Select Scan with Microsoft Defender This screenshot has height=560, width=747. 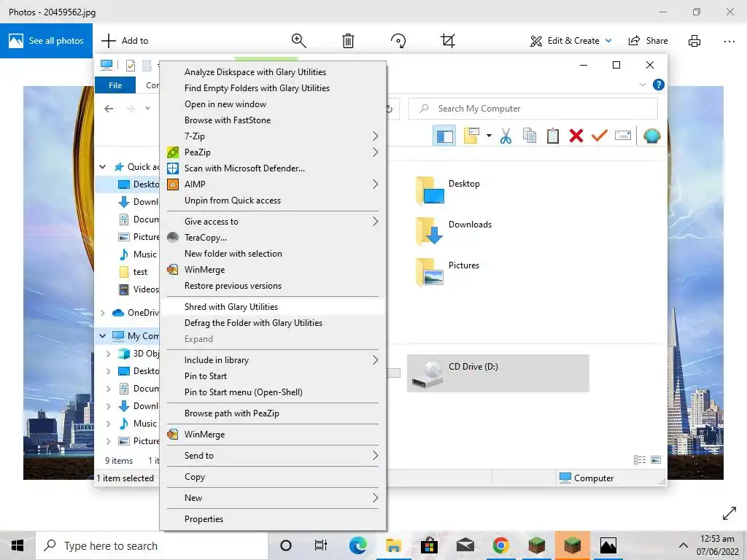[x=273, y=168]
